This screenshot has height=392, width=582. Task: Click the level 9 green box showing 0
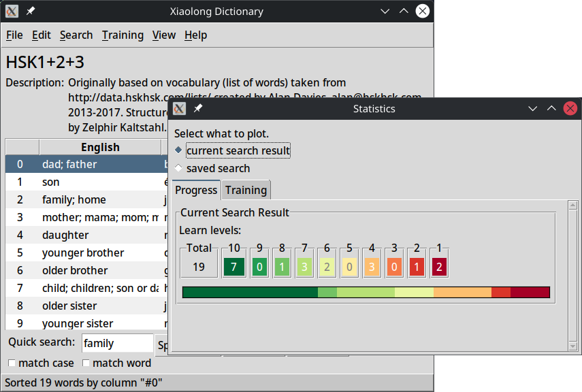(x=259, y=267)
